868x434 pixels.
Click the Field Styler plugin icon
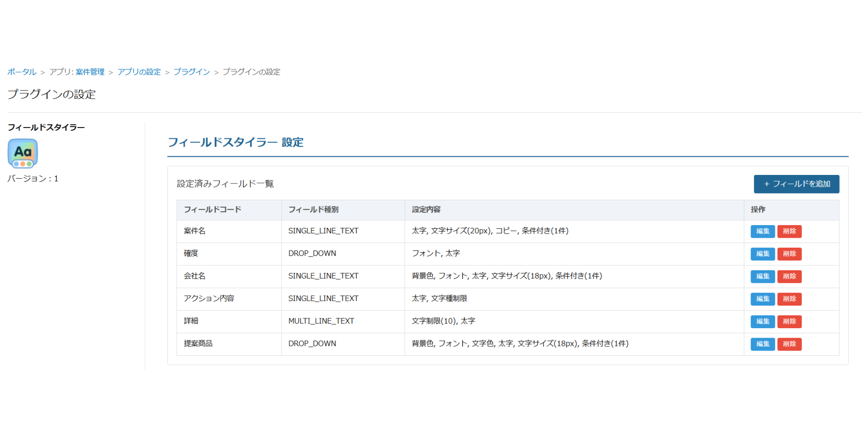(23, 153)
